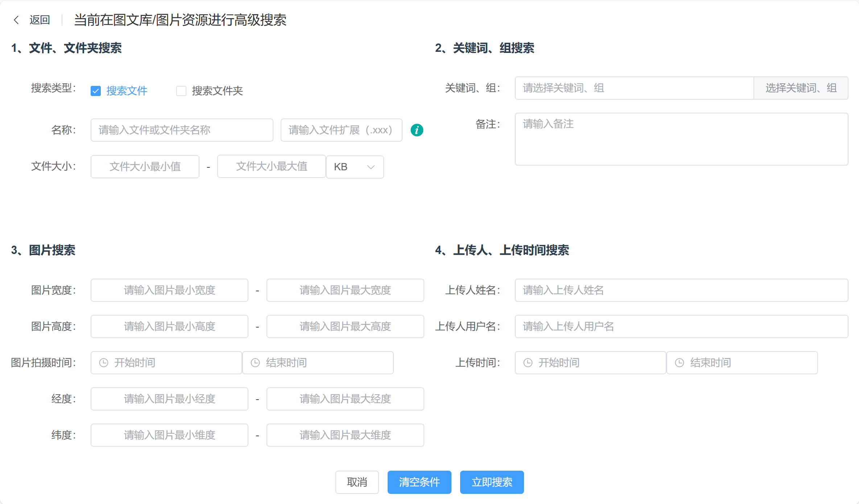Click the 清空条件 button to clear conditions
The width and height of the screenshot is (859, 504).
click(x=419, y=482)
